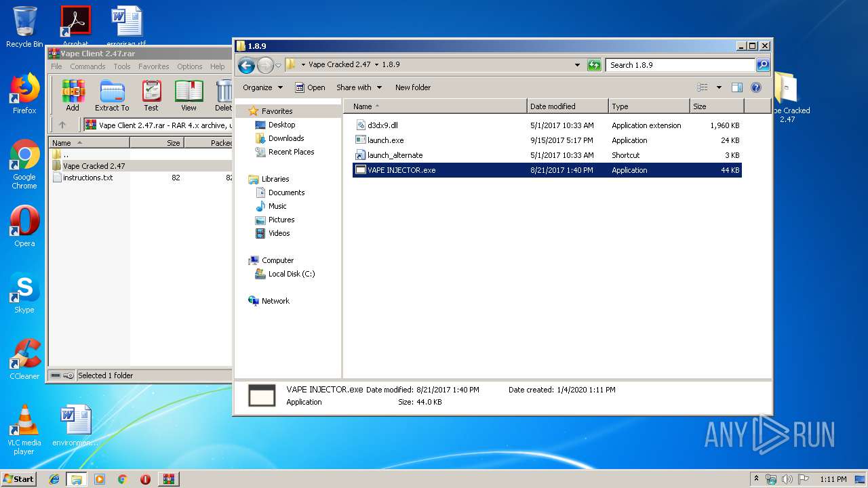The width and height of the screenshot is (868, 488).
Task: Click the Test icon in WinRAR toolbar
Action: [x=151, y=95]
